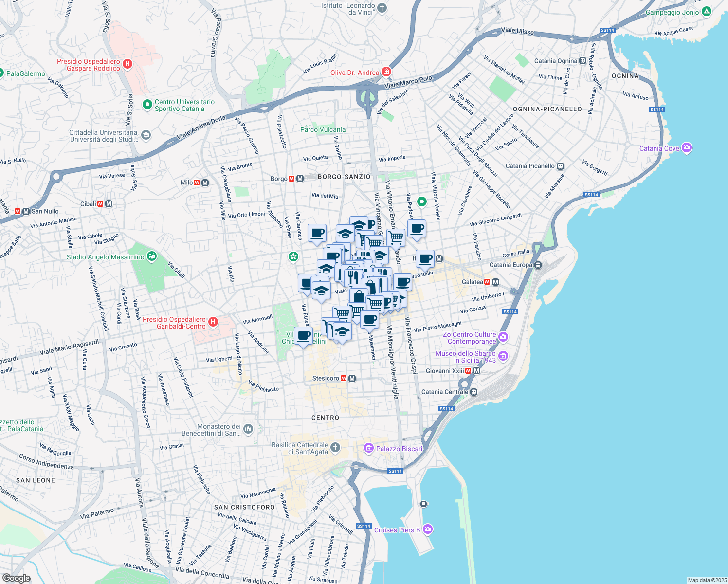Select the Catania Ognina train station icon
The width and height of the screenshot is (728, 584).
[x=582, y=61]
